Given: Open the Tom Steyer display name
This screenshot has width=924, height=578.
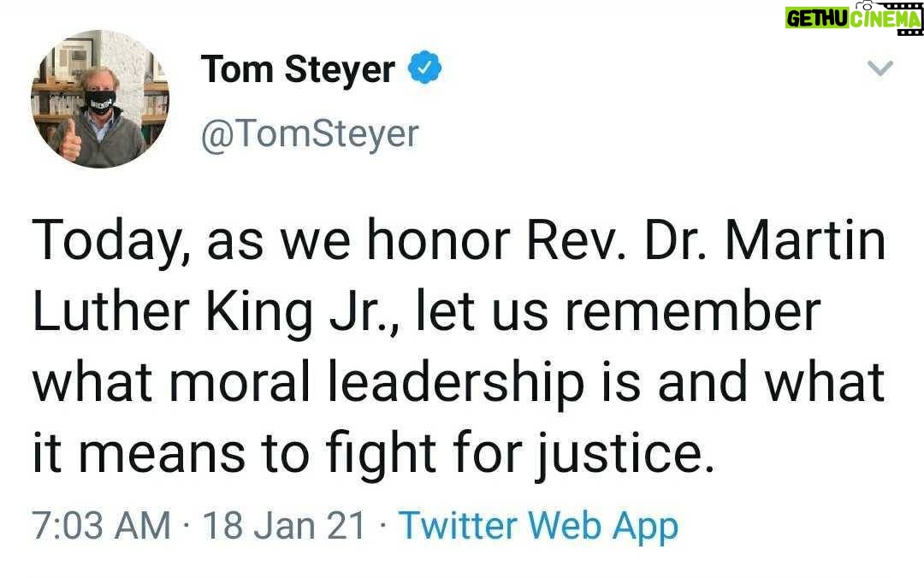Looking at the screenshot, I should 298,69.
